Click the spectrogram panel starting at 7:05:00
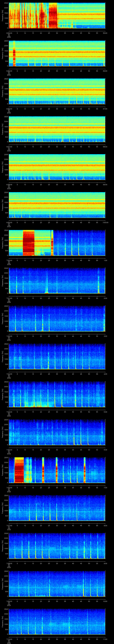 point(57,432)
